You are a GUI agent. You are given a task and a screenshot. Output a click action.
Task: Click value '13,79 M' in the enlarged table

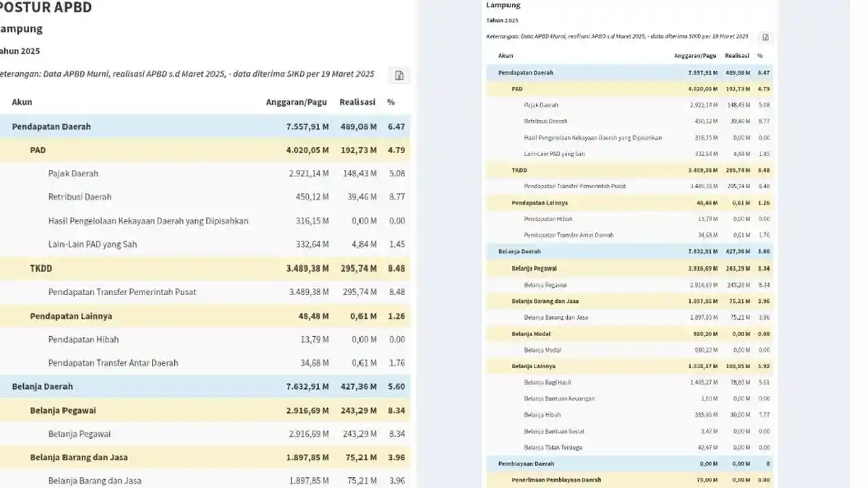(x=315, y=339)
